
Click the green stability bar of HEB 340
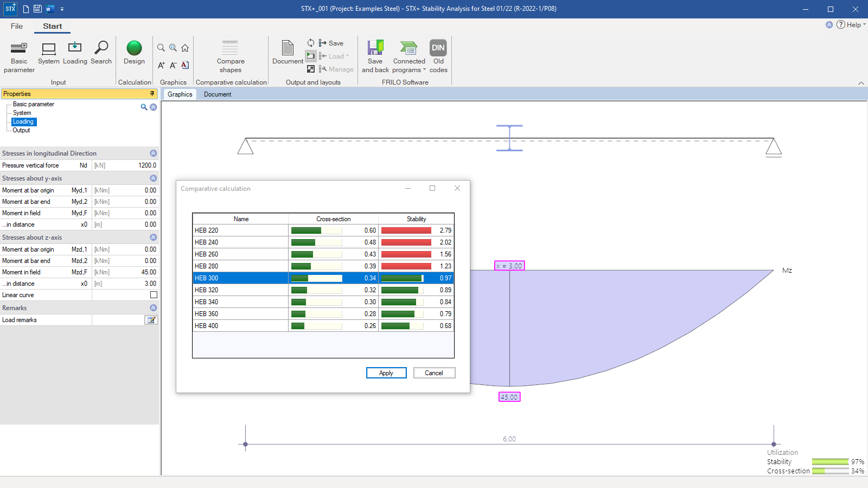(399, 302)
